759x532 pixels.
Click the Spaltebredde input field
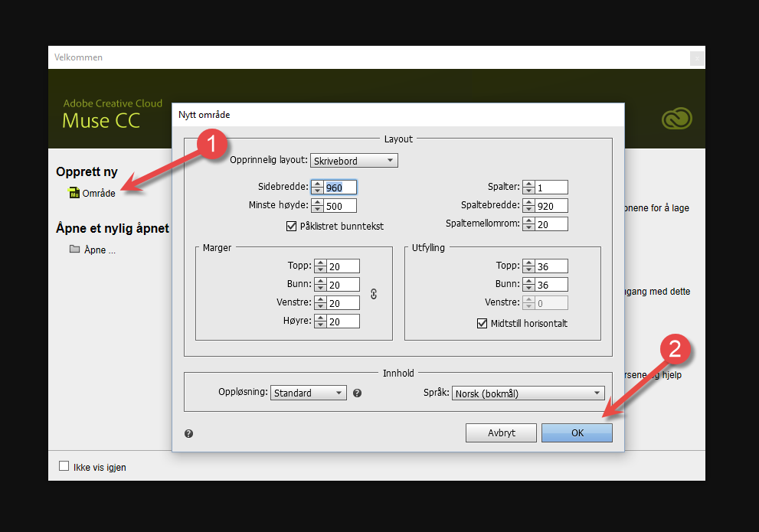(551, 206)
